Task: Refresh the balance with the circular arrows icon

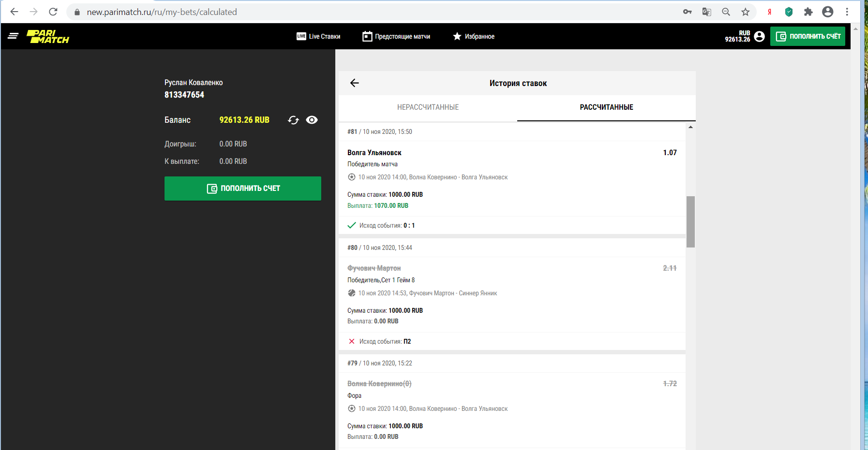Action: (x=293, y=120)
